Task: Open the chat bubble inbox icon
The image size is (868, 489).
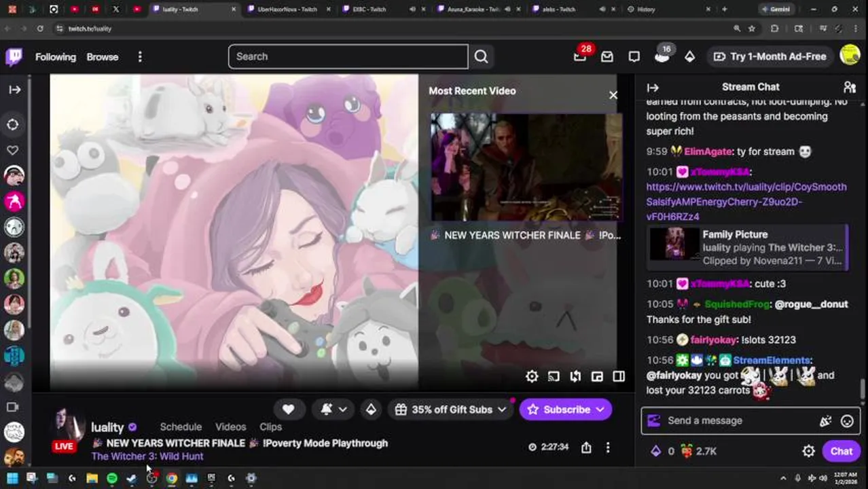Action: pyautogui.click(x=634, y=57)
